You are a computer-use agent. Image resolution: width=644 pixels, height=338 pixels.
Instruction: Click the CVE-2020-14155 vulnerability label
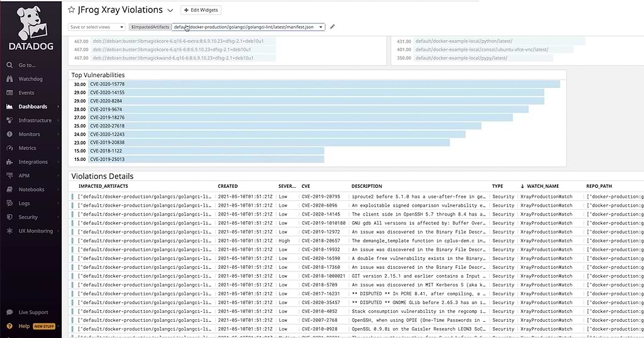[107, 93]
